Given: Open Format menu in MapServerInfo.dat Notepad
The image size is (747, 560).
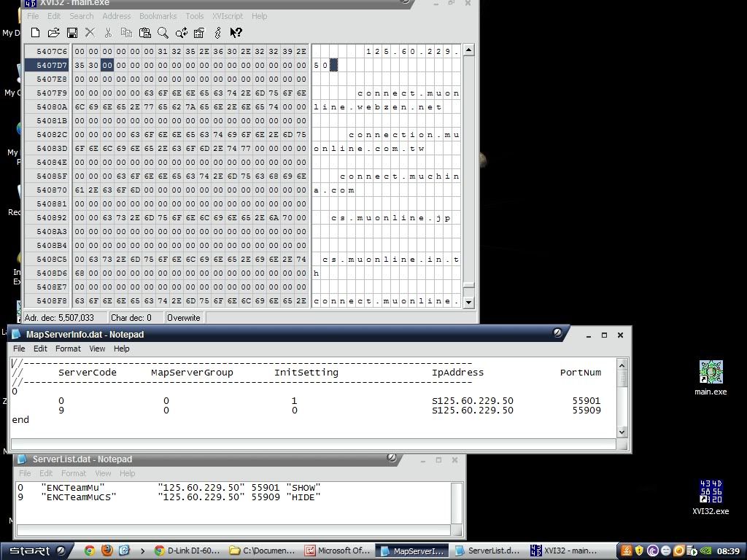Looking at the screenshot, I should [68, 349].
